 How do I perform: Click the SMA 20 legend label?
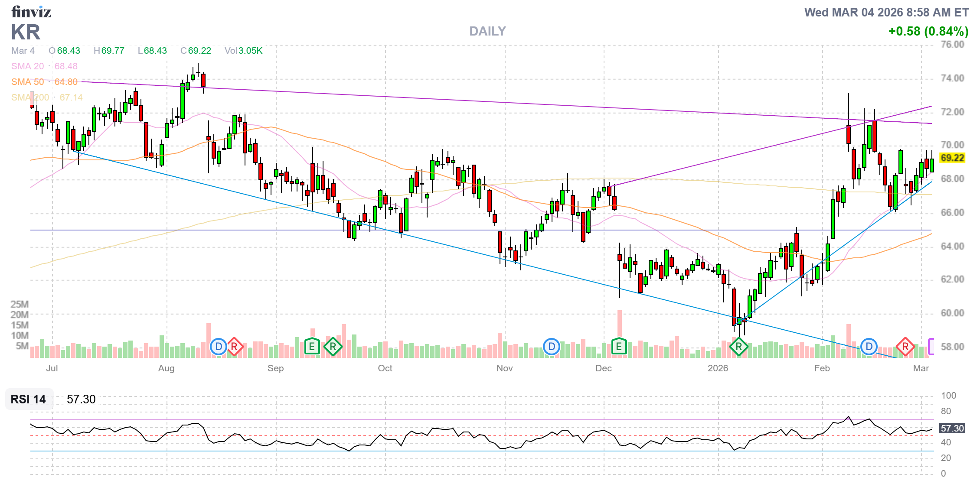click(x=27, y=66)
